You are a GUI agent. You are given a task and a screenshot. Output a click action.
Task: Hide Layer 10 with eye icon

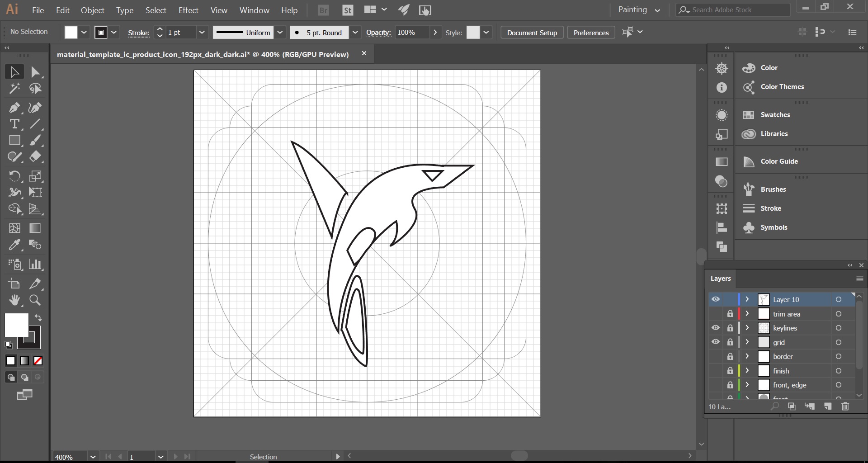(x=715, y=299)
